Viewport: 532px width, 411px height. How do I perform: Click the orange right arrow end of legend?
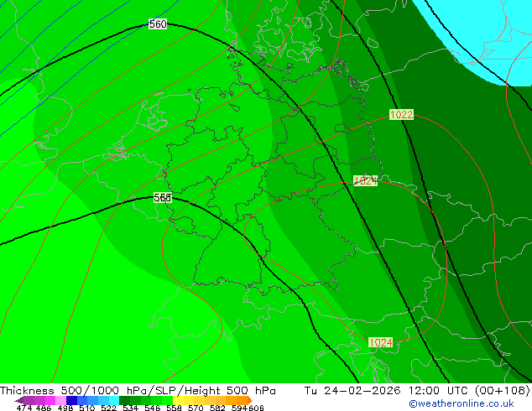(250, 400)
